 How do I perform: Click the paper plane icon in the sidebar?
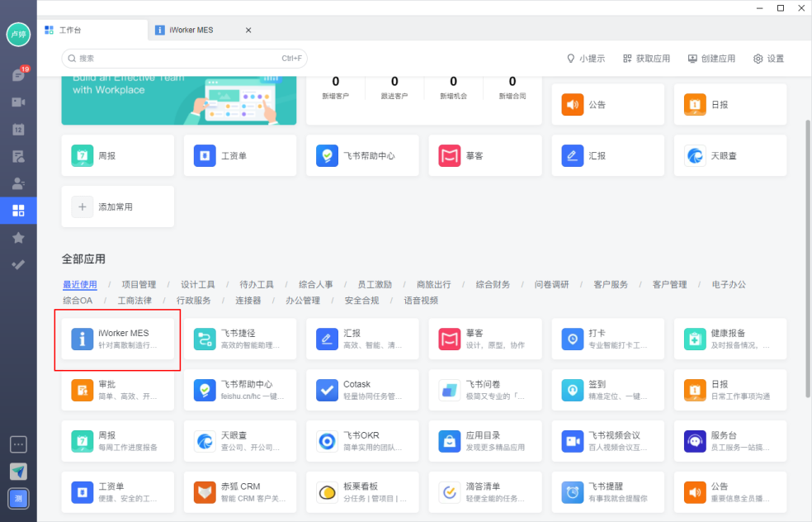tap(19, 471)
